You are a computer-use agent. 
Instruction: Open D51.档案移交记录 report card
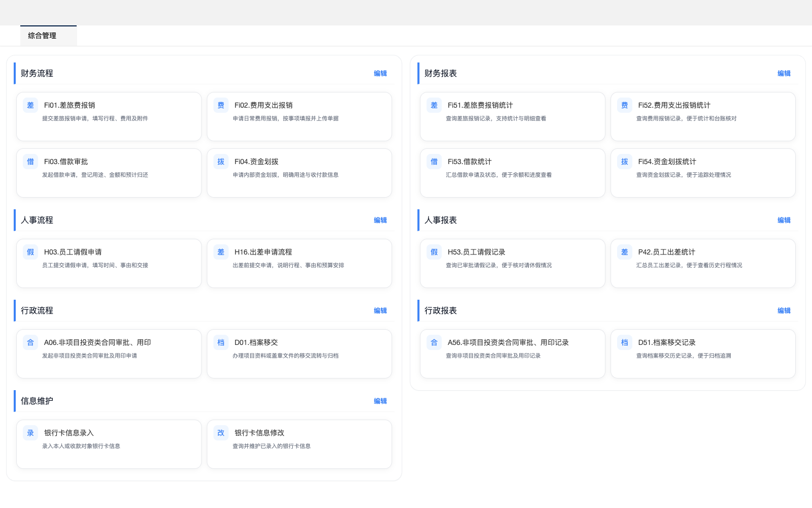[702, 353]
